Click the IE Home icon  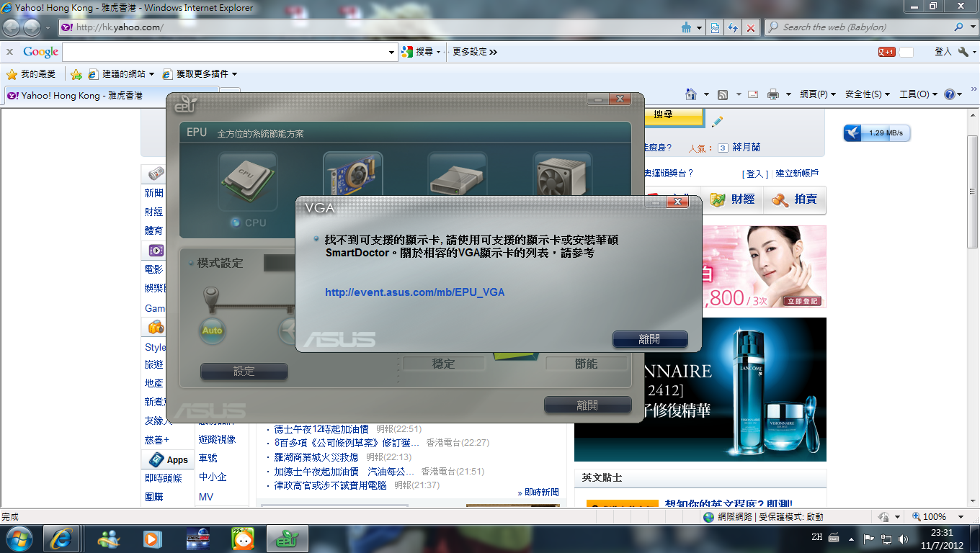691,94
